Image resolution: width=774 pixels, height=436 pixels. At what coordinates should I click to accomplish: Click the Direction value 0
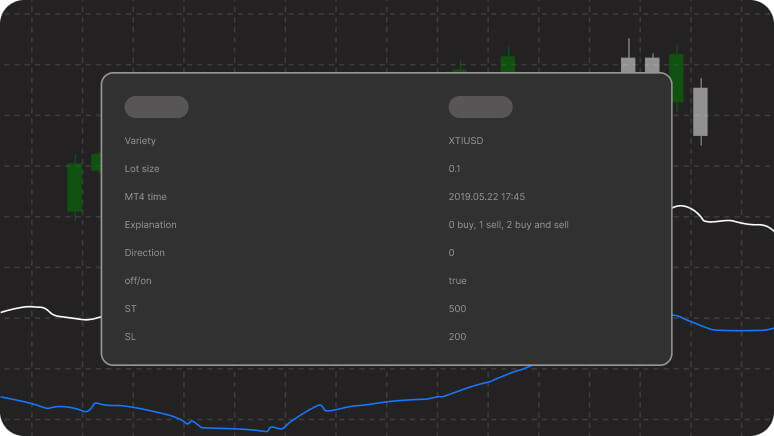point(452,253)
